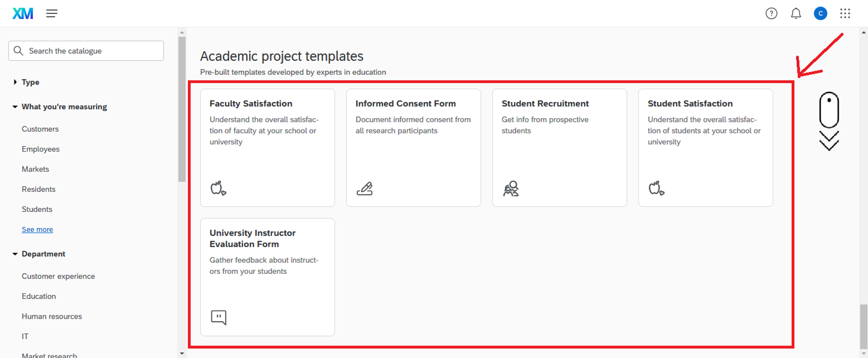Click the people icon in Student Recruitment card

[x=511, y=188]
